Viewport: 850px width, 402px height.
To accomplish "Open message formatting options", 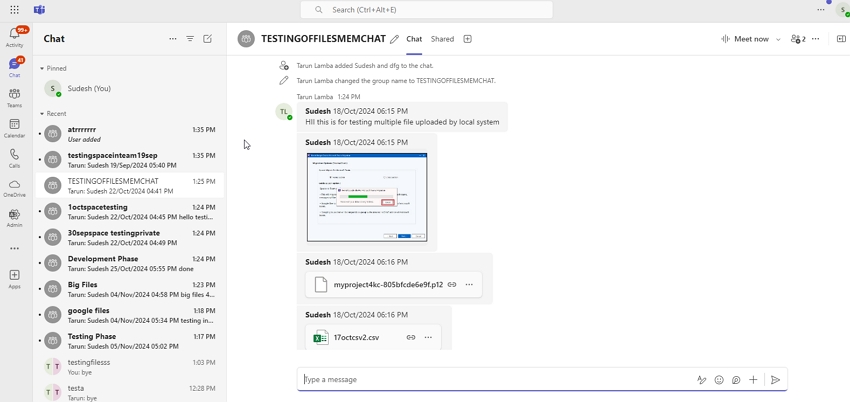I will coord(701,380).
